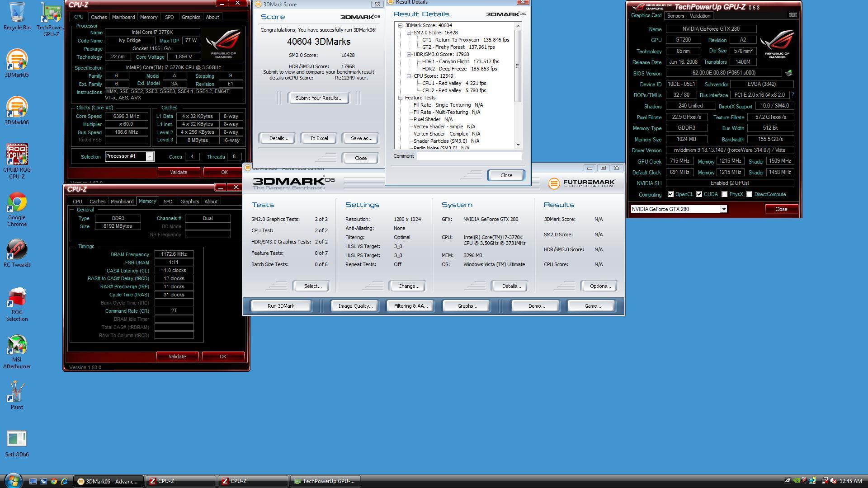Click the Select... tests button
Viewport: 868px width, 488px height.
click(x=312, y=286)
